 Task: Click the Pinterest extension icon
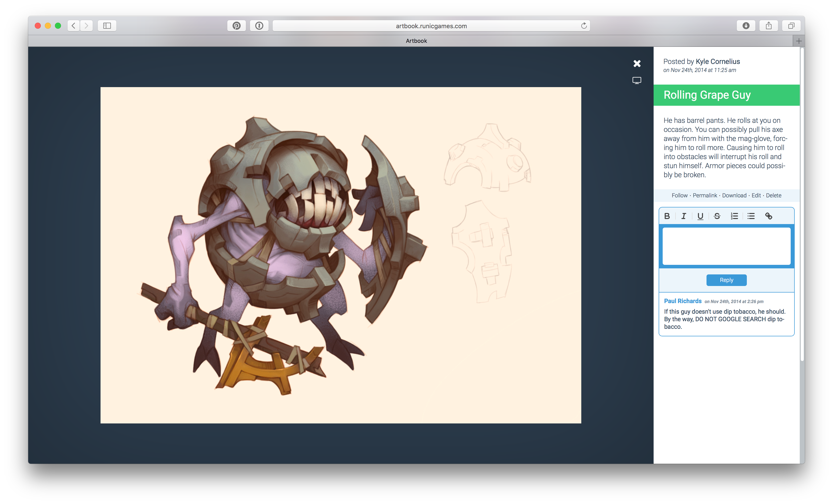[236, 26]
